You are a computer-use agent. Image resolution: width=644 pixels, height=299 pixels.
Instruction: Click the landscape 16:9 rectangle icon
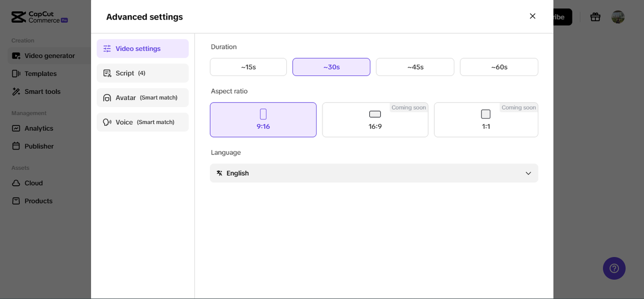[x=375, y=114]
